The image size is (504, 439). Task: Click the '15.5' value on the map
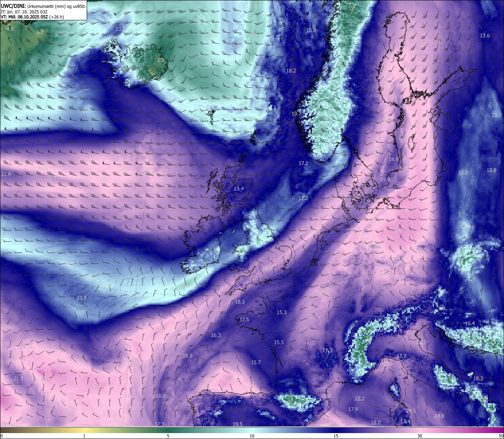279,342
